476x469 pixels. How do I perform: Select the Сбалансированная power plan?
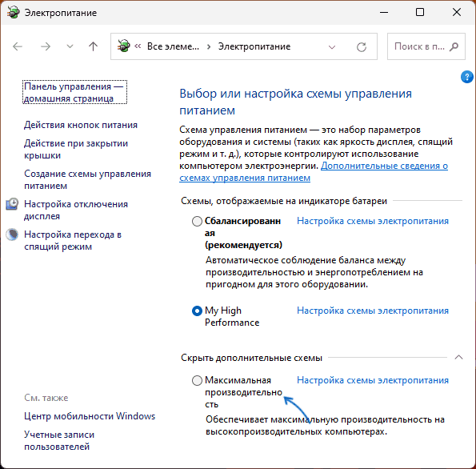click(197, 221)
